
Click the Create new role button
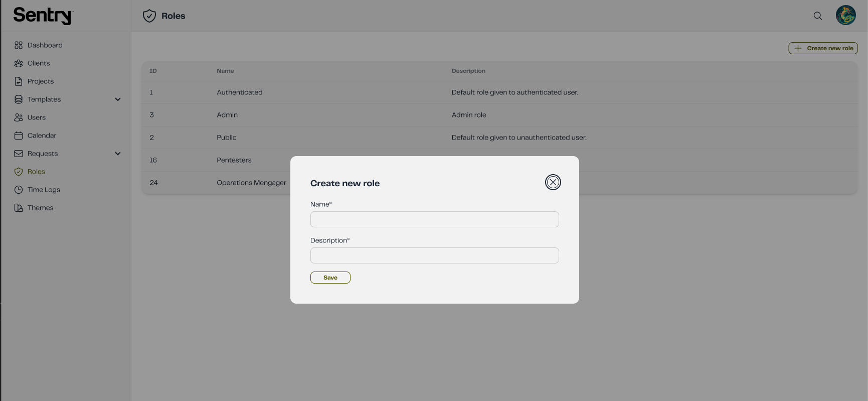point(823,48)
